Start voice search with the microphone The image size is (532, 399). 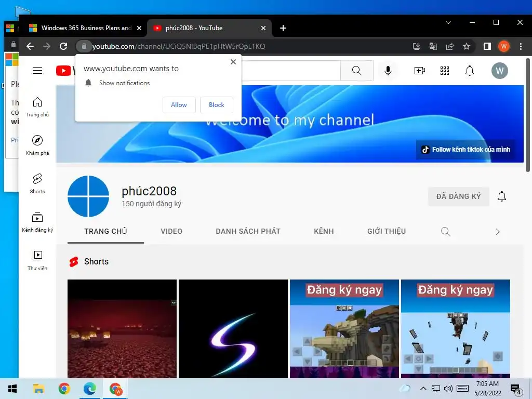point(388,71)
